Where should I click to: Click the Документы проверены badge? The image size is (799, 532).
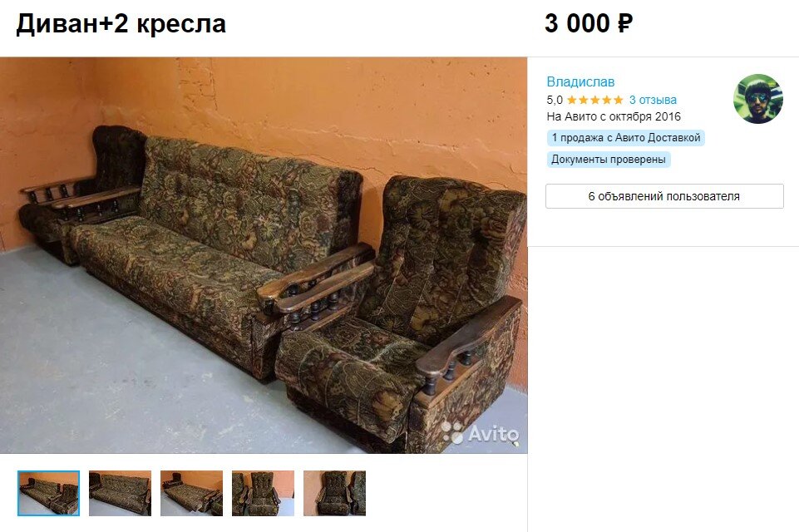(609, 160)
